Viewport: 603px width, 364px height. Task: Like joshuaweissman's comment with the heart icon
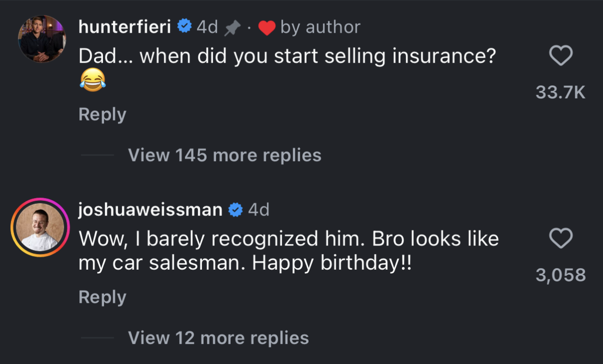pyautogui.click(x=561, y=238)
